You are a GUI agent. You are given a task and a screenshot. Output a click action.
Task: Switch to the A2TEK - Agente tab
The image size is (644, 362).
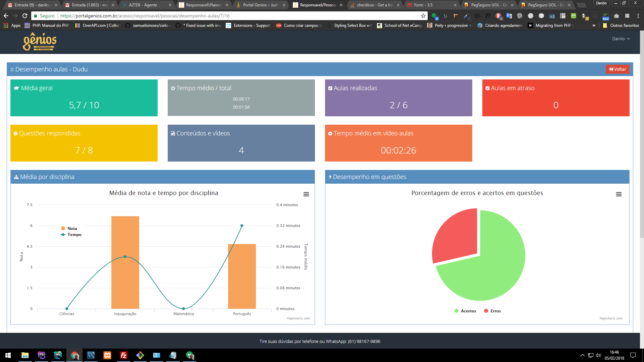coord(143,5)
